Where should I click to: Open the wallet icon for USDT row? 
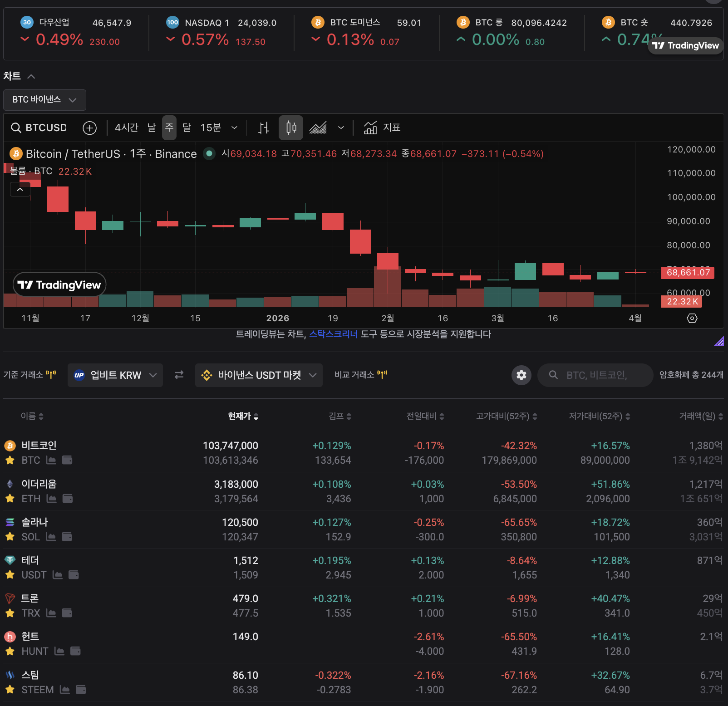74,575
